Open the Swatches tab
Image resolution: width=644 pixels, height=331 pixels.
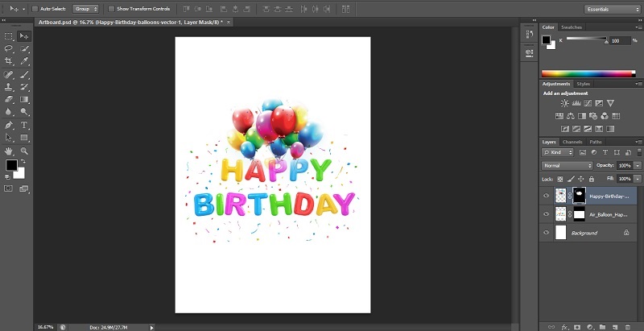pos(572,27)
